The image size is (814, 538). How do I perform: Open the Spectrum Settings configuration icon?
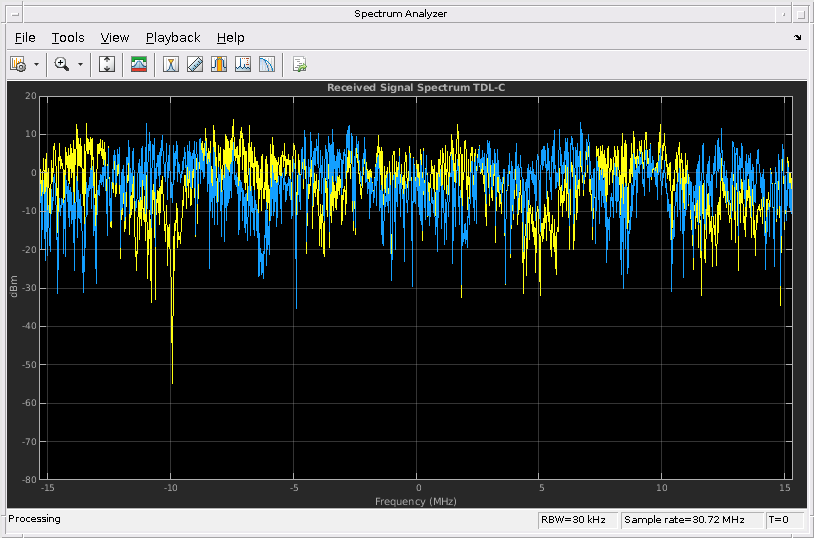tap(18, 64)
